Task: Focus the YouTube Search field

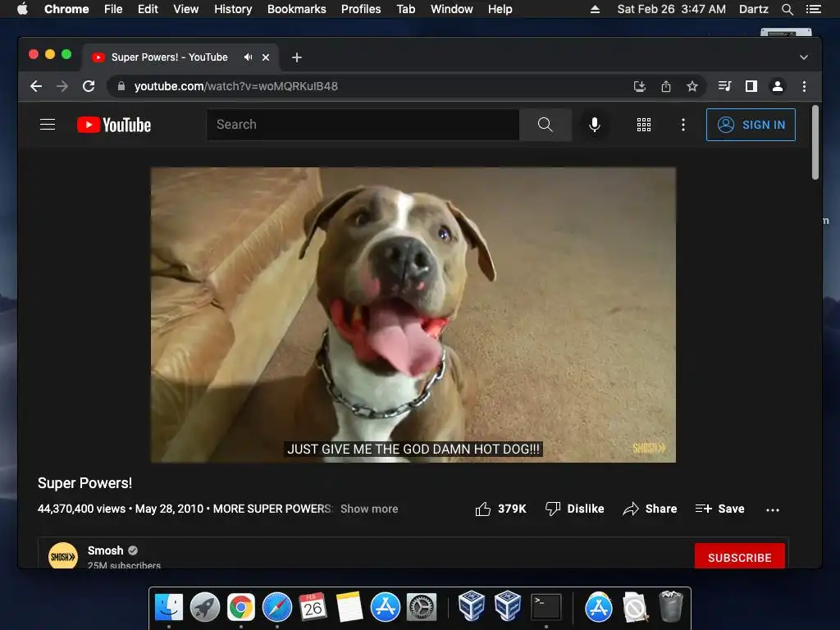Action: click(x=363, y=125)
